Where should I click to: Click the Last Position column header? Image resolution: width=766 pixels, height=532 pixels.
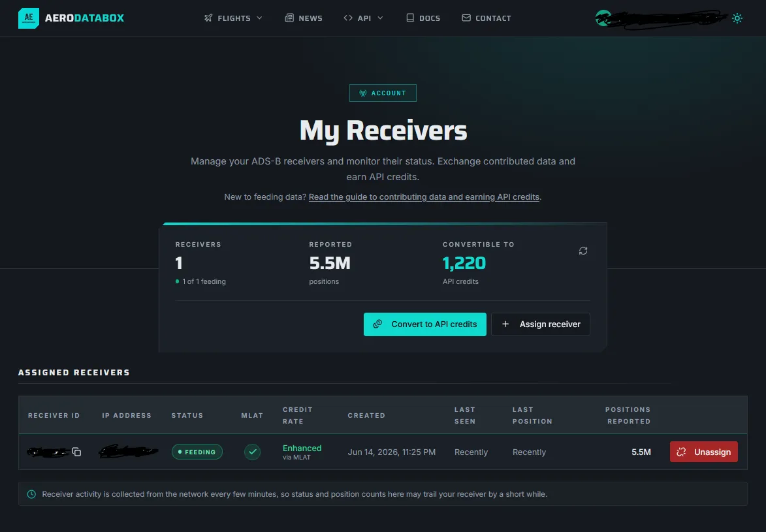coord(532,415)
